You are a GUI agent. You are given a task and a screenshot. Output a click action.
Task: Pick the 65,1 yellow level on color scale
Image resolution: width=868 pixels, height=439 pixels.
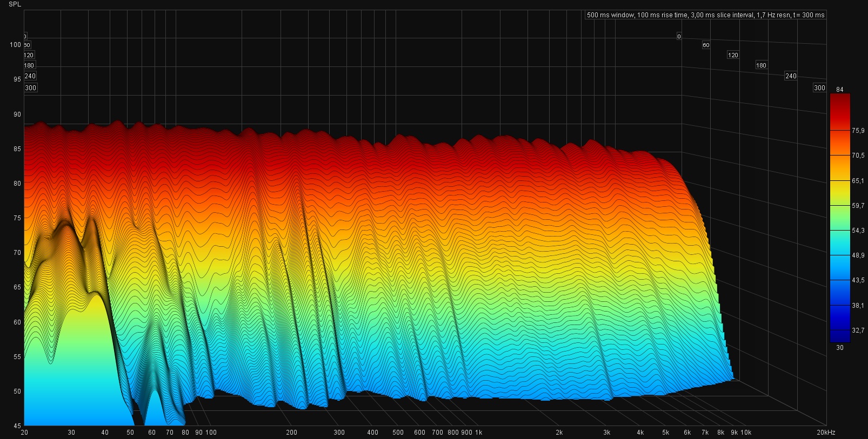[839, 181]
